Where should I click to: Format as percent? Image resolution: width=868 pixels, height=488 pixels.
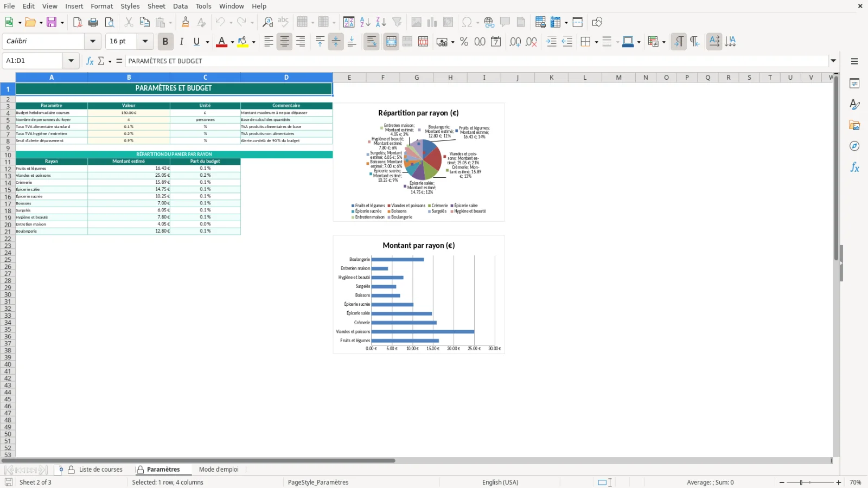pos(464,42)
